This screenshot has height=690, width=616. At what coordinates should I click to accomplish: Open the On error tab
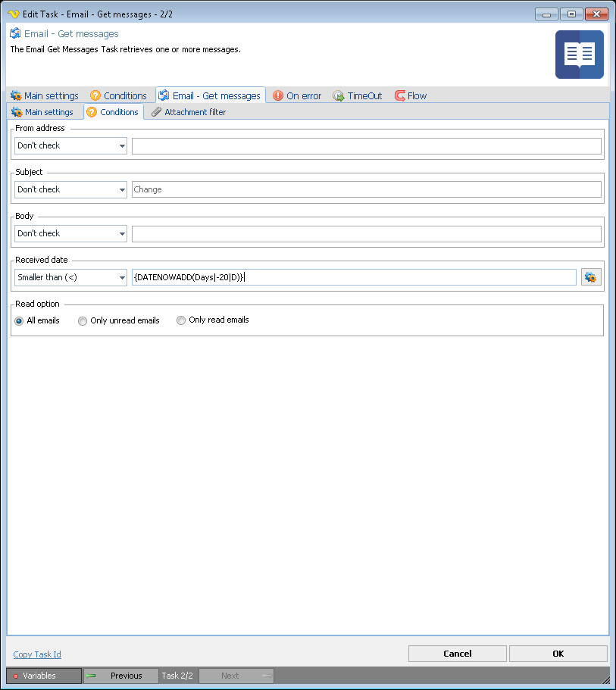pyautogui.click(x=297, y=95)
